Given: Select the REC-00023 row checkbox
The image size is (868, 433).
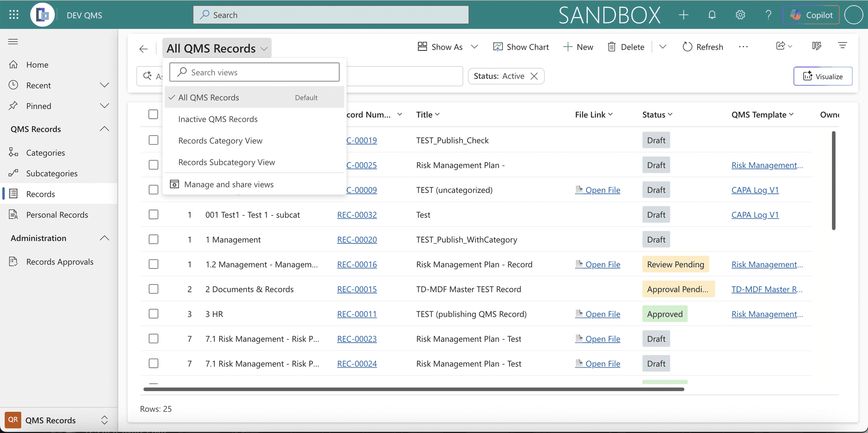Looking at the screenshot, I should (x=153, y=338).
